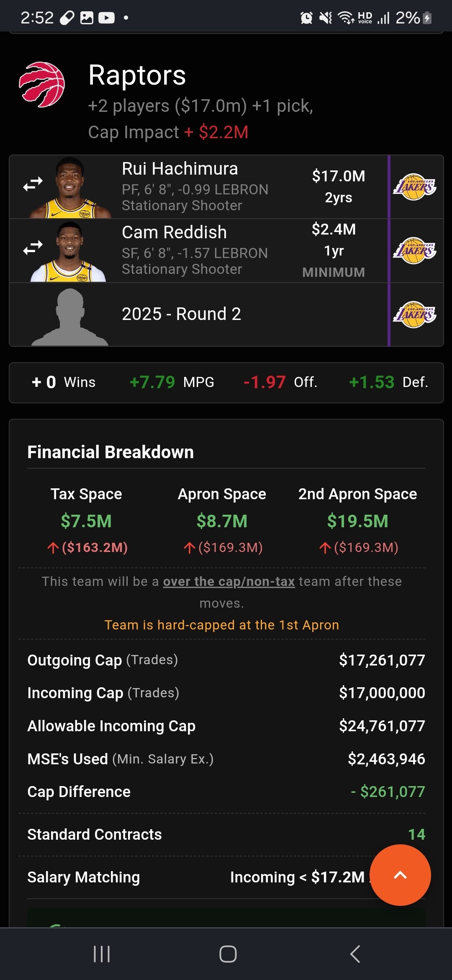Tap the Tax Space $7.5M figure
The image size is (452, 980).
pyautogui.click(x=86, y=521)
